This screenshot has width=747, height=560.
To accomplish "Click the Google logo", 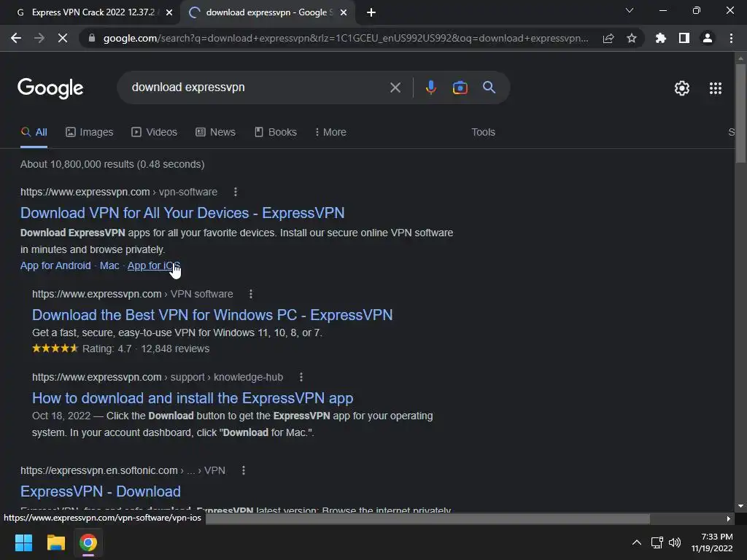I will (x=50, y=88).
